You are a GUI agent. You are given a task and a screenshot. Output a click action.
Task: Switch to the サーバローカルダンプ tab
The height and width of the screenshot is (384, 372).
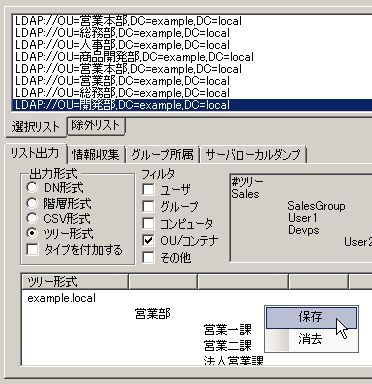pos(253,154)
